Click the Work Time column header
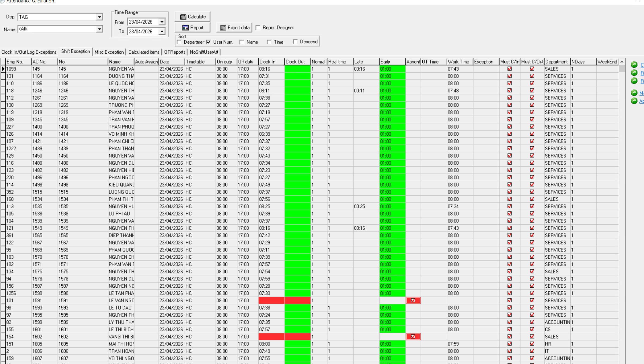The height and width of the screenshot is (364, 644). [460, 62]
